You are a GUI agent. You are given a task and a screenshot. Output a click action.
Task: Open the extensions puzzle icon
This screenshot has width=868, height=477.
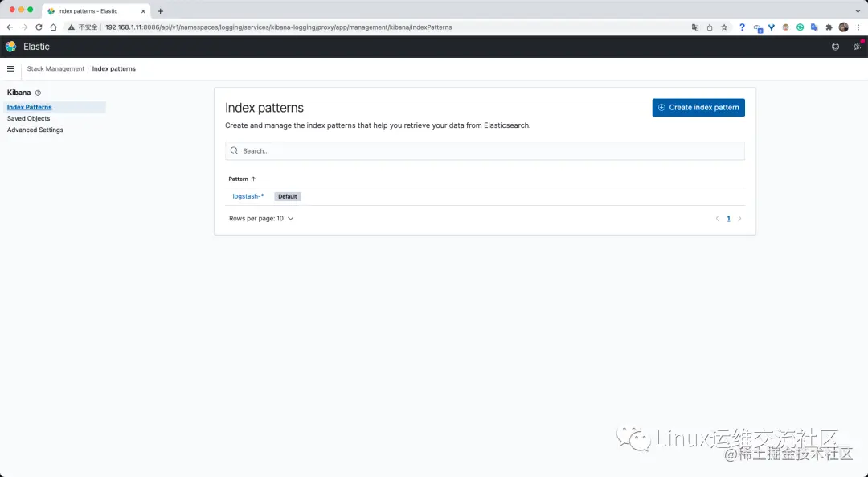[x=829, y=27]
